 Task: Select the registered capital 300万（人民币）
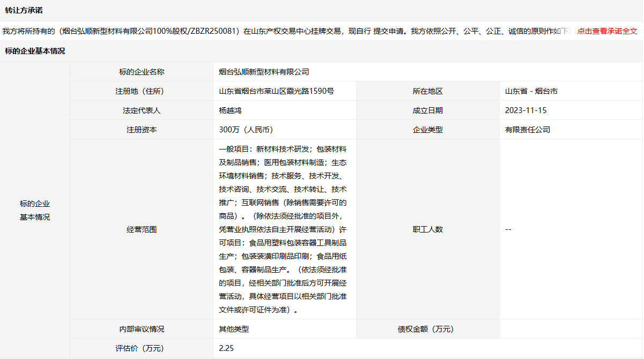tap(246, 130)
